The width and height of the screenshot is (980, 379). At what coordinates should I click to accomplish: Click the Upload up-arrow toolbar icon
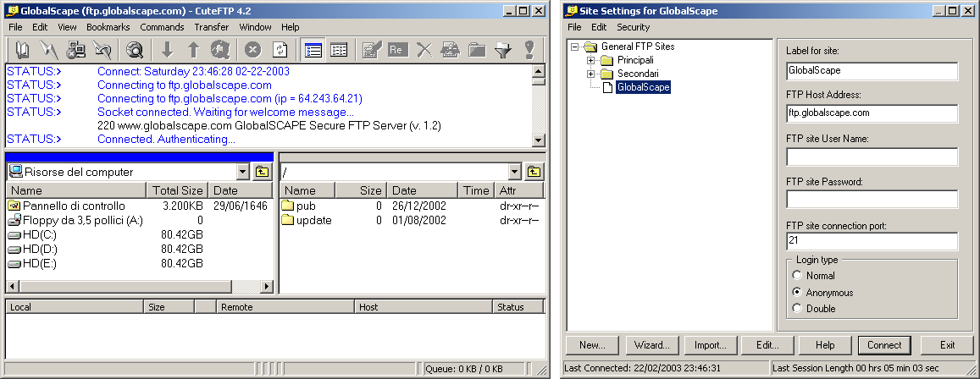(x=193, y=49)
